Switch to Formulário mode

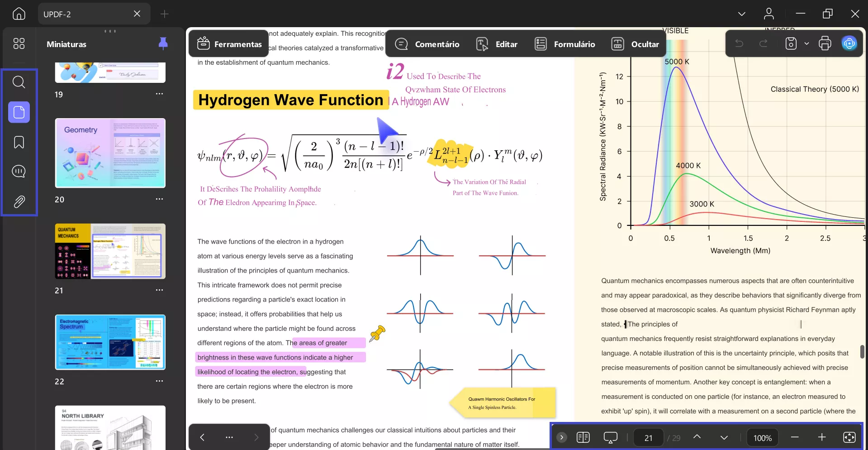tap(564, 44)
